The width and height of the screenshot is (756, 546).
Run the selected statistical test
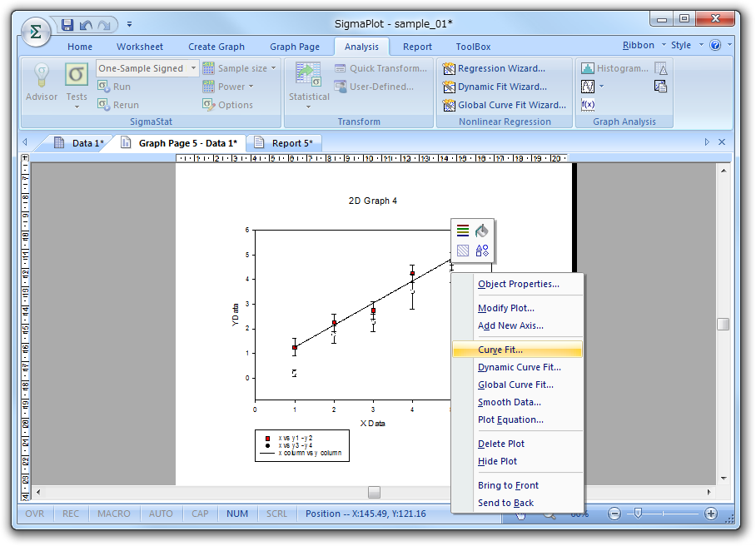(114, 87)
